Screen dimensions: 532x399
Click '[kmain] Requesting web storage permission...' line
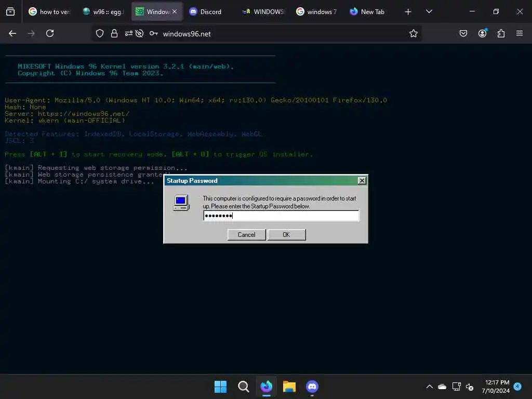[96, 168]
